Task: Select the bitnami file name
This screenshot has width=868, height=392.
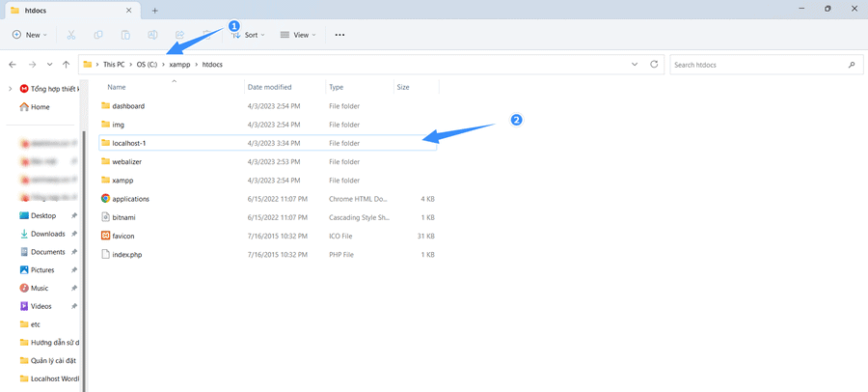Action: click(x=123, y=217)
